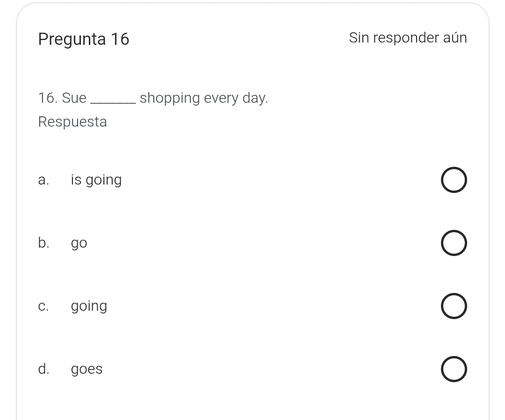Click the word "aún" in the status
This screenshot has width=505, height=420.
[x=454, y=38]
